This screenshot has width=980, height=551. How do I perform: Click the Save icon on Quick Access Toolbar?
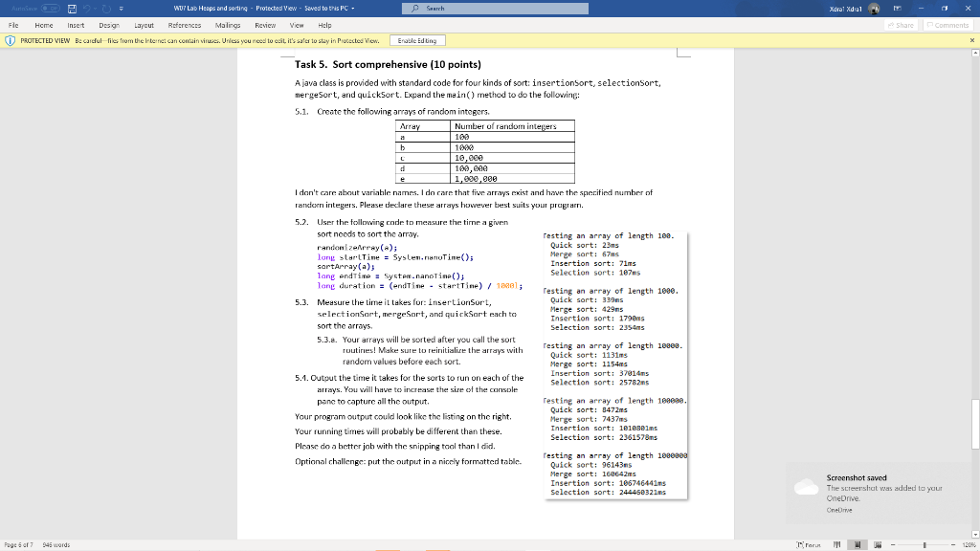72,8
